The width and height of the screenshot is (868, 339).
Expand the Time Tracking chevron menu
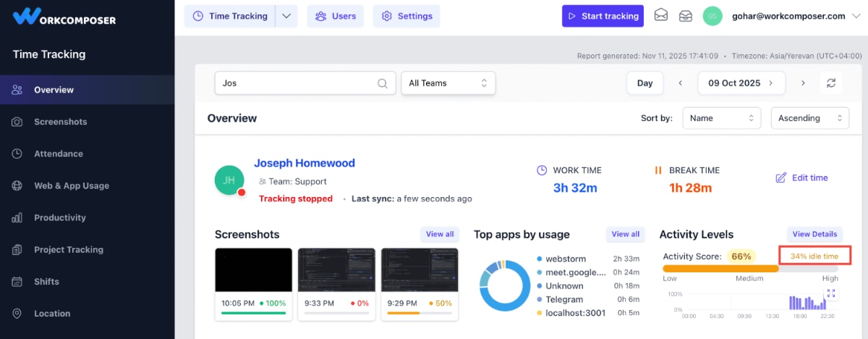[x=286, y=16]
